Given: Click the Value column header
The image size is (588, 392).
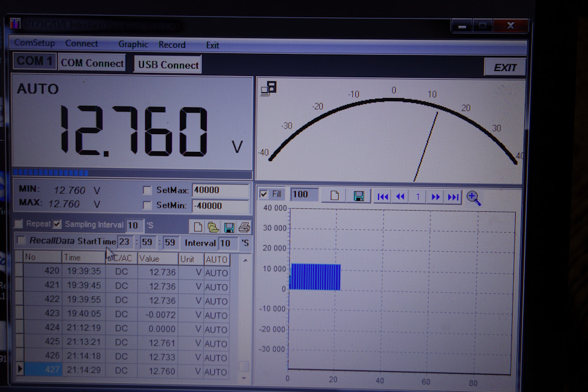Looking at the screenshot, I should click(x=158, y=258).
